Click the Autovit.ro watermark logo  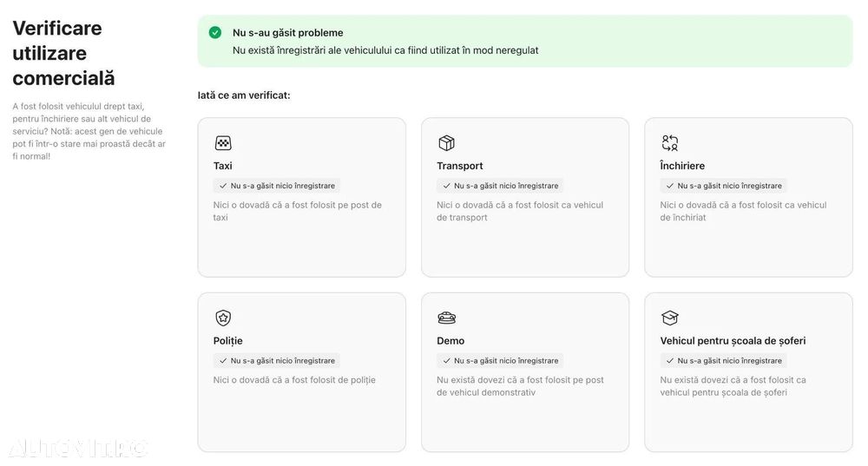click(79, 449)
